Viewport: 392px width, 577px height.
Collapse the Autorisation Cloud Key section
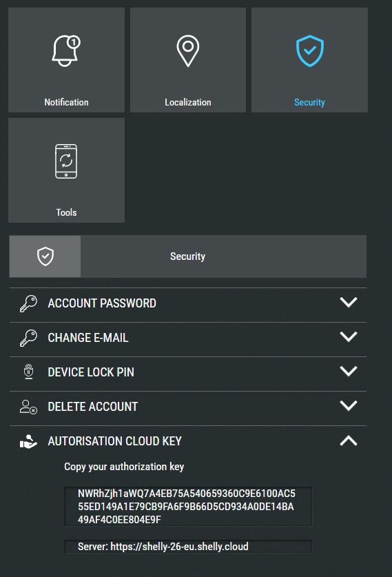(349, 441)
